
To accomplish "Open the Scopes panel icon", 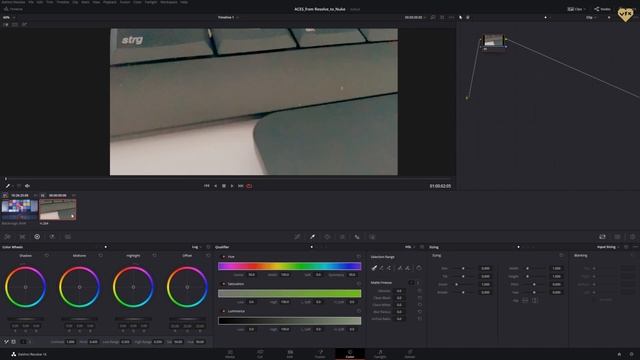I will pyautogui.click(x=618, y=237).
